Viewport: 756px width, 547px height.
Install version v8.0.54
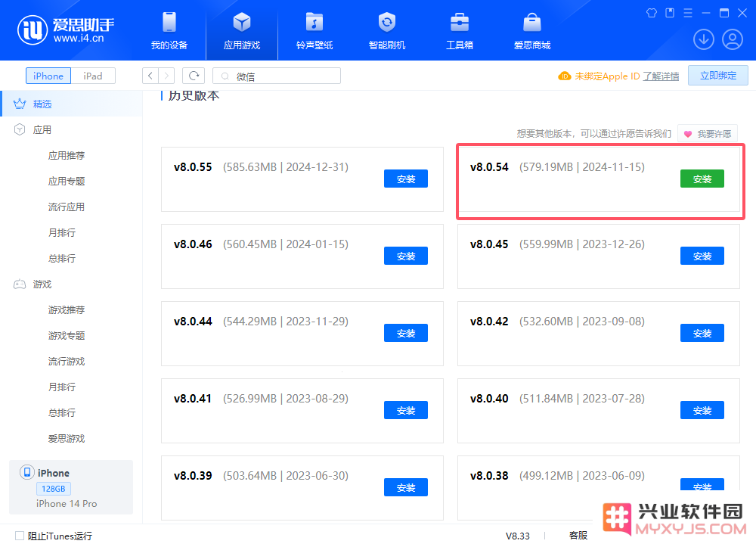coord(702,179)
